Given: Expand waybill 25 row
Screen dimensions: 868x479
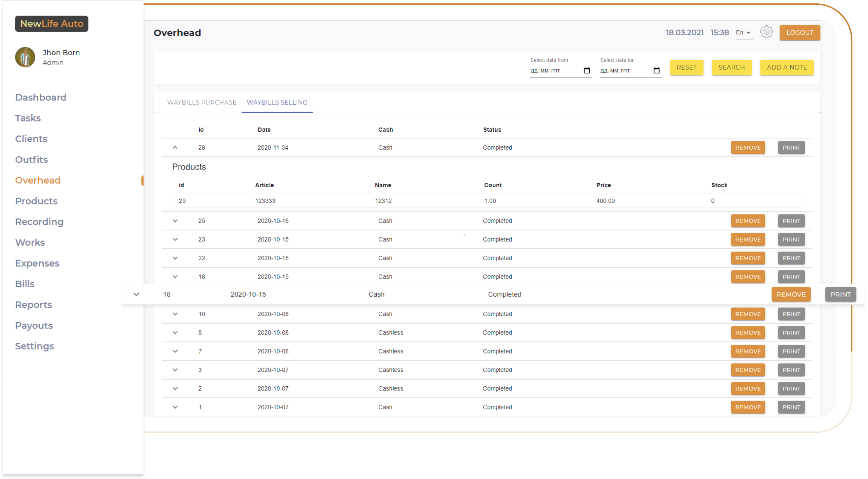Looking at the screenshot, I should (175, 221).
